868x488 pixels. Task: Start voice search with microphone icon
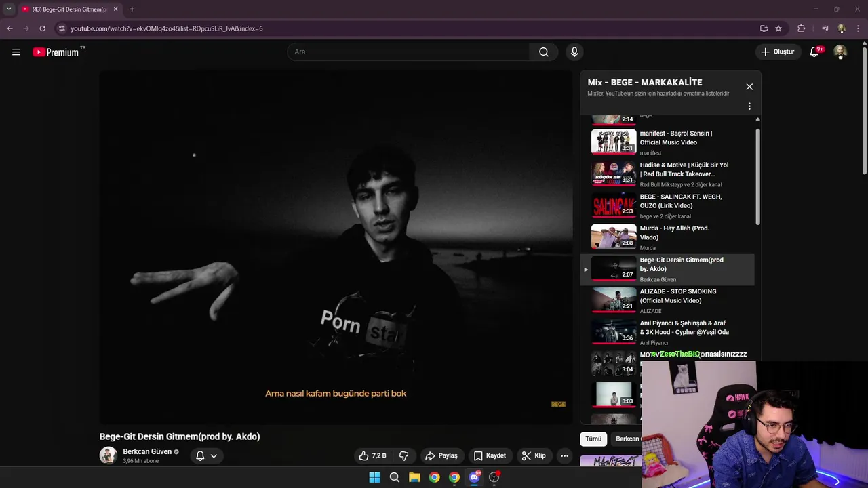[x=574, y=52]
